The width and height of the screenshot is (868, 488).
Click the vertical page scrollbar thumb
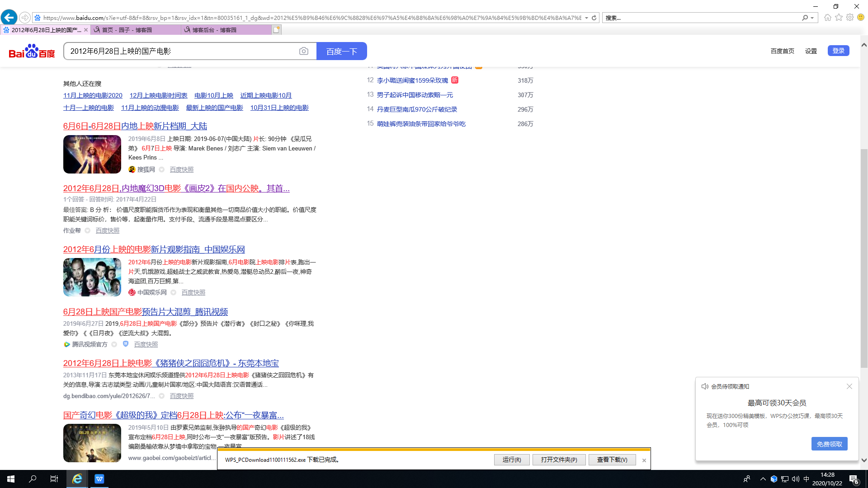(x=864, y=258)
